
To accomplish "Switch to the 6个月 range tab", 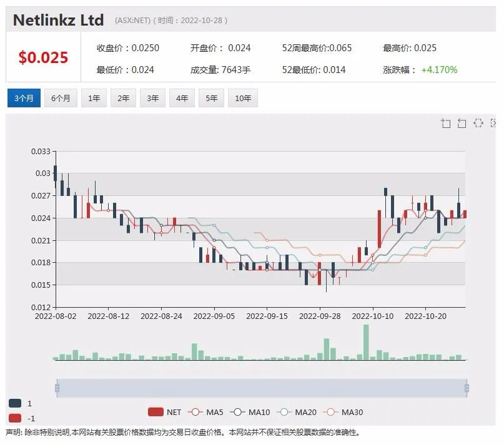I will [x=61, y=98].
